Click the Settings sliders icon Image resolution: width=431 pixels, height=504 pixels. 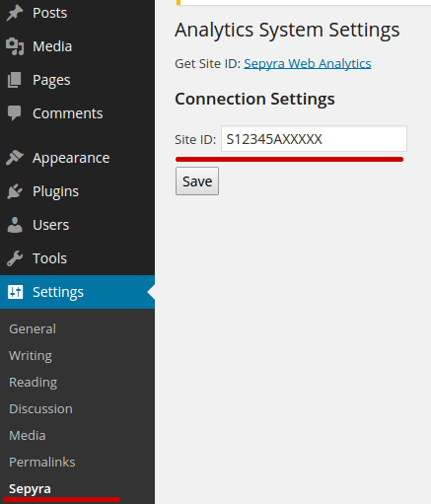(x=15, y=292)
